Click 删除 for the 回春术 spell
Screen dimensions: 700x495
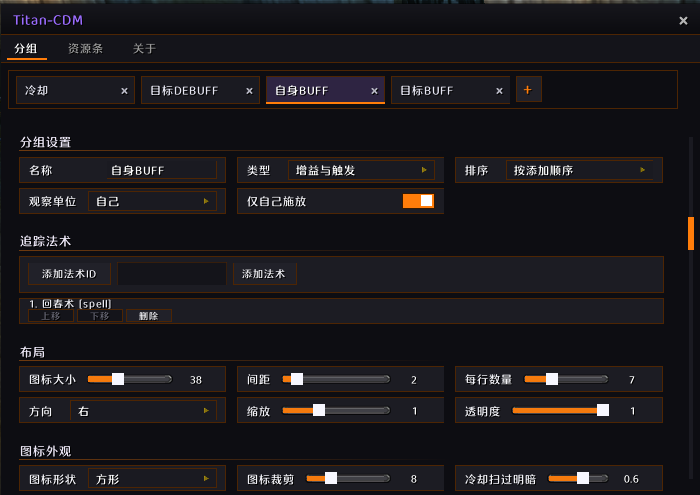149,316
